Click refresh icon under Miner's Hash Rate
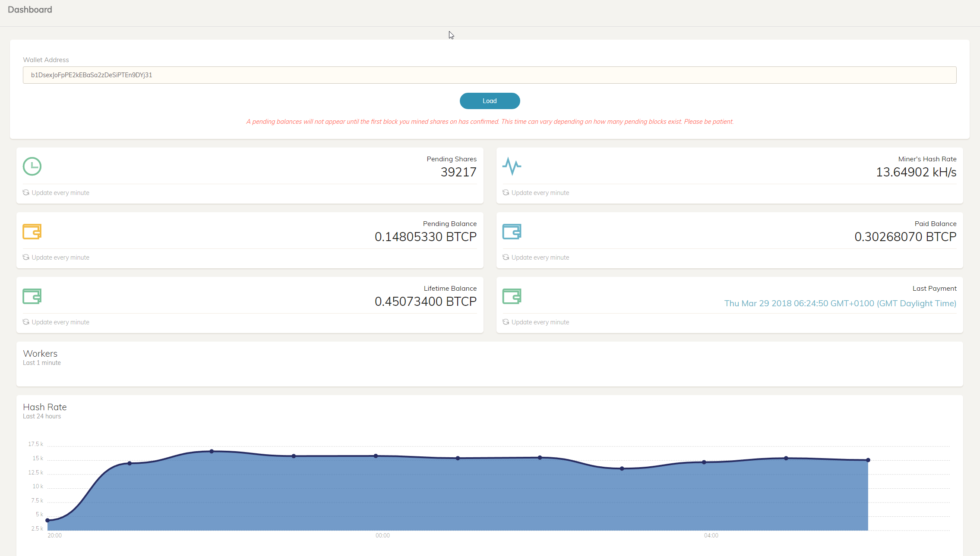Screen dimensions: 980x556 (x=506, y=192)
